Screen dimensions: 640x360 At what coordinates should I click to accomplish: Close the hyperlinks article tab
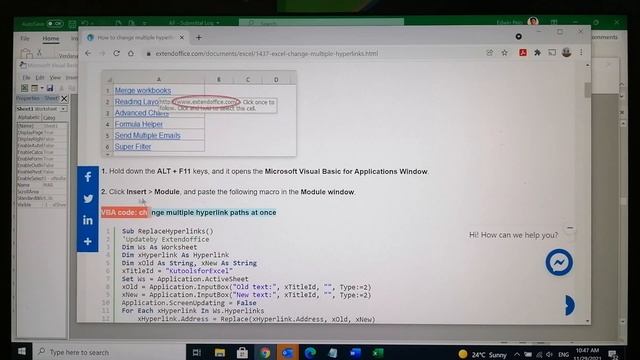point(182,38)
